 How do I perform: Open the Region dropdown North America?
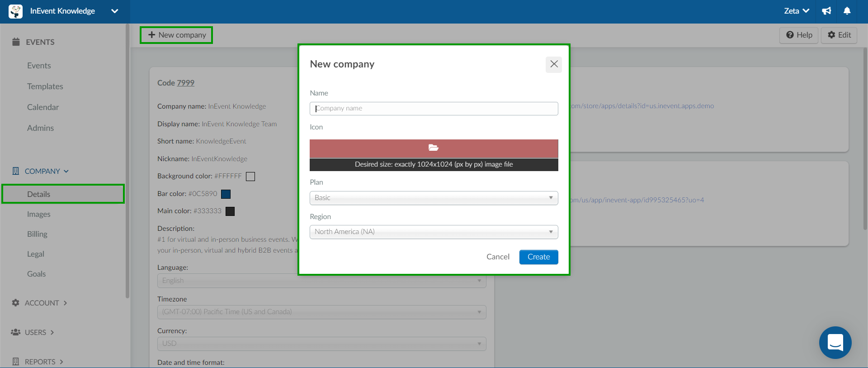click(434, 232)
